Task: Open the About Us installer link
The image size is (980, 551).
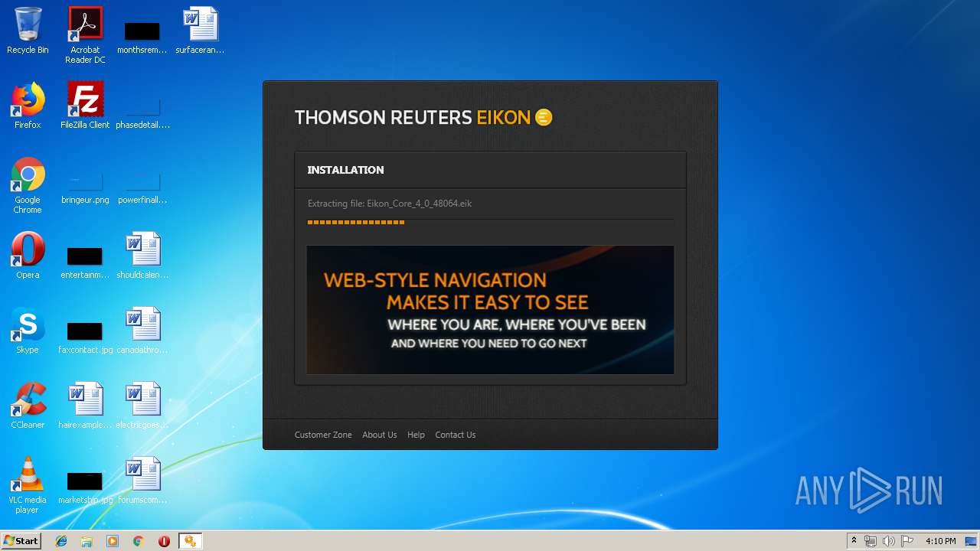Action: point(380,435)
